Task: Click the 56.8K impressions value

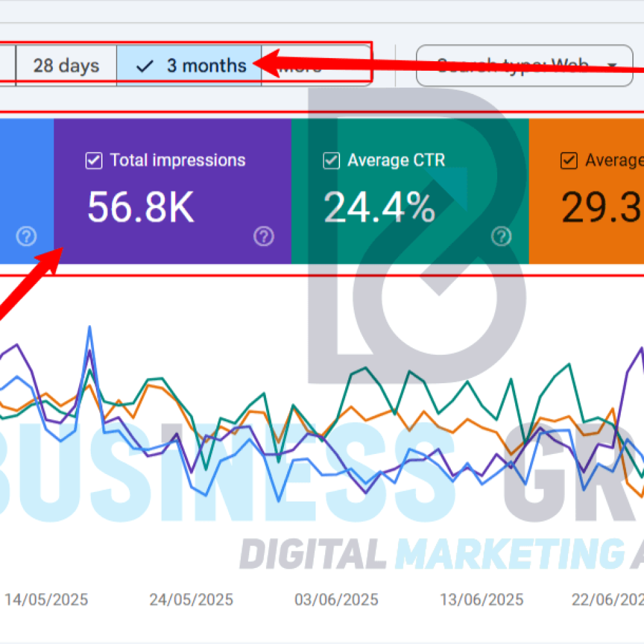Action: (141, 207)
